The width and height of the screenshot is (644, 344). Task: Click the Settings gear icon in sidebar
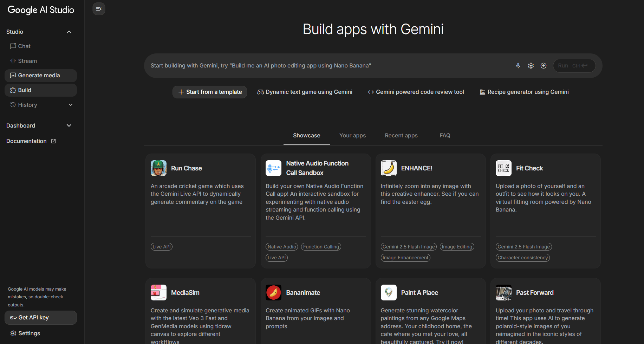coord(13,333)
